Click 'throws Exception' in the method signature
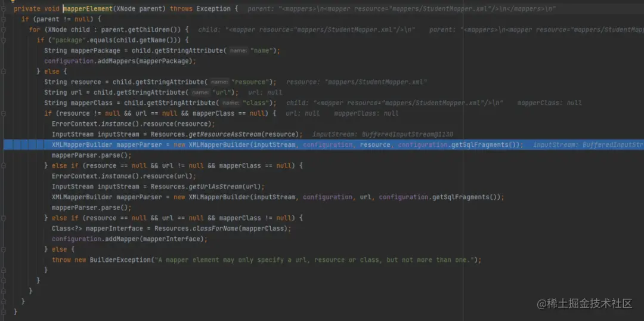 (x=200, y=9)
